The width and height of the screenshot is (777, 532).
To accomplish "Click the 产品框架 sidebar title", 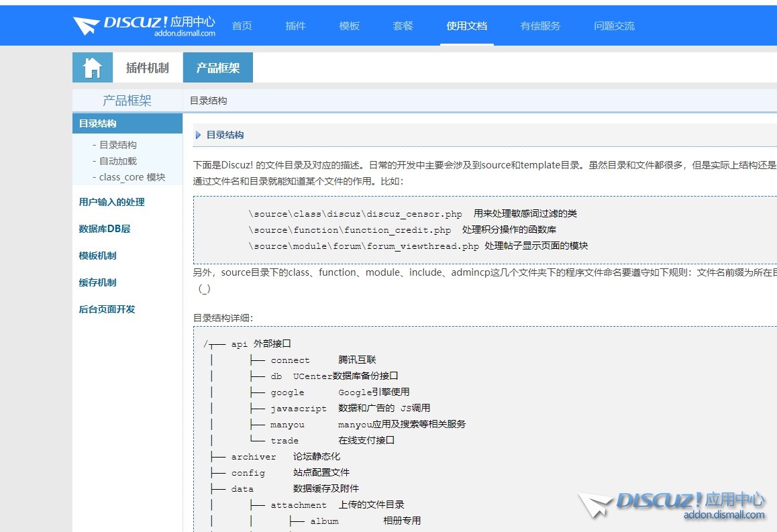I will point(127,101).
